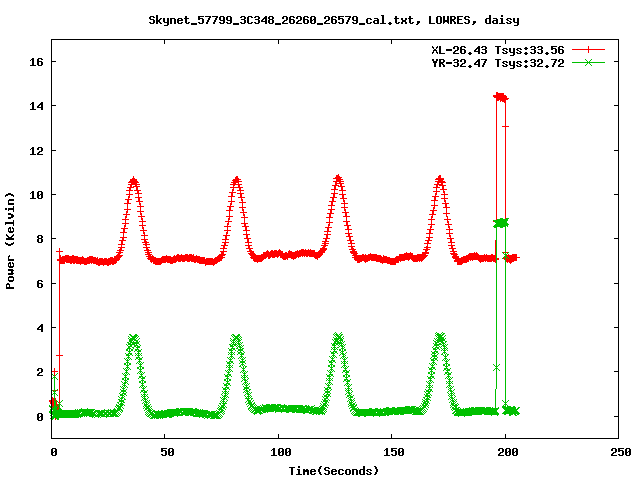This screenshot has width=640, height=480.
Task: Click the y-axis tick label 8
Action: [x=40, y=239]
